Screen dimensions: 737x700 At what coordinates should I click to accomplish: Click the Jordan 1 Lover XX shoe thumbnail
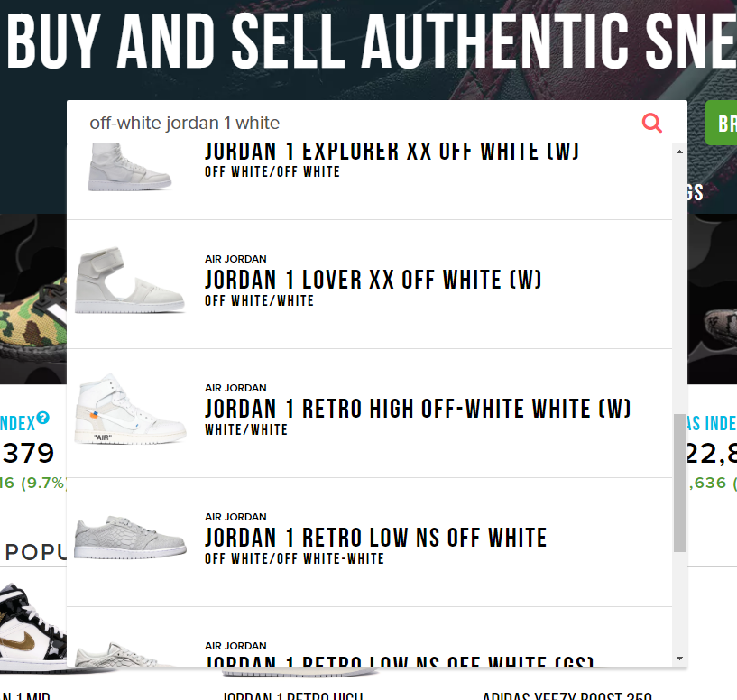click(x=129, y=283)
